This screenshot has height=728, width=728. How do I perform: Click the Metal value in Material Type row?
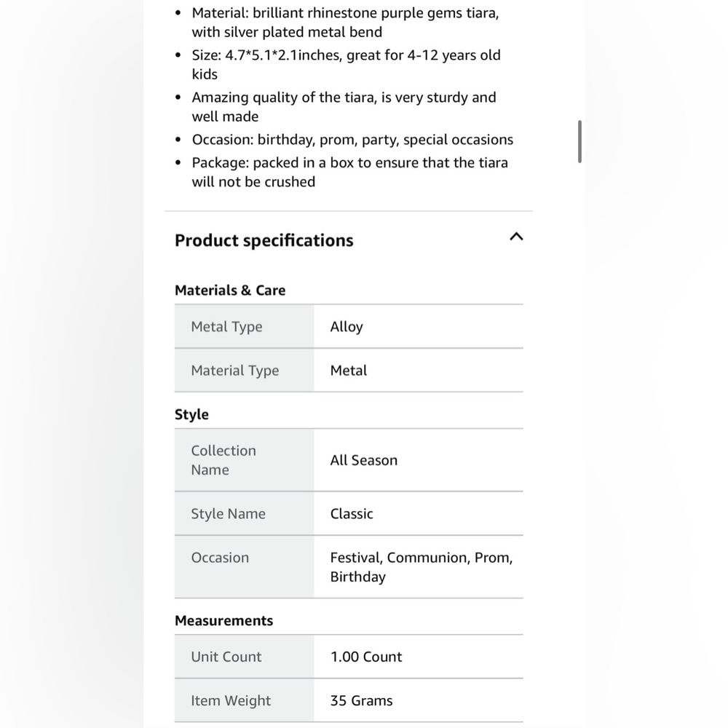click(x=348, y=371)
